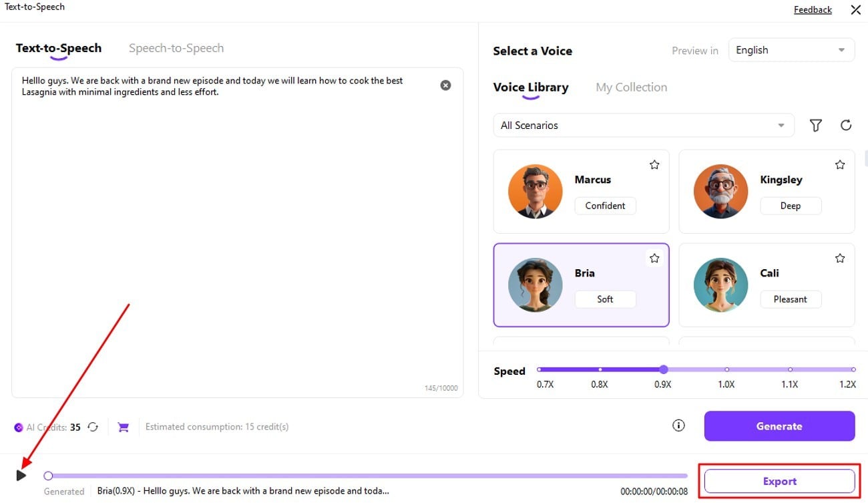Clear the text input with the X icon
868x503 pixels.
pos(445,85)
